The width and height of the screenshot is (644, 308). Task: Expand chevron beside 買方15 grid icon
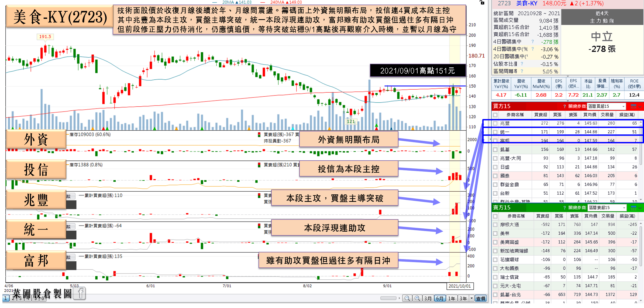(640, 107)
